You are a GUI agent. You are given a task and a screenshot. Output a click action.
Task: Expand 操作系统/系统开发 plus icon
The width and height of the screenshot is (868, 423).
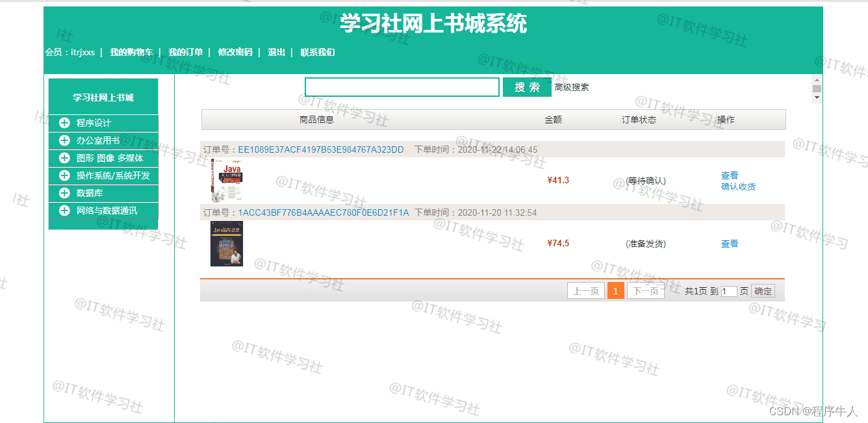64,175
